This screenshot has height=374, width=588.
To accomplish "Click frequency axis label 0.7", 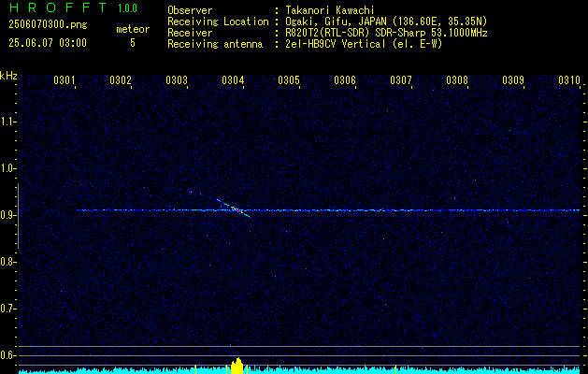I will [x=7, y=309].
